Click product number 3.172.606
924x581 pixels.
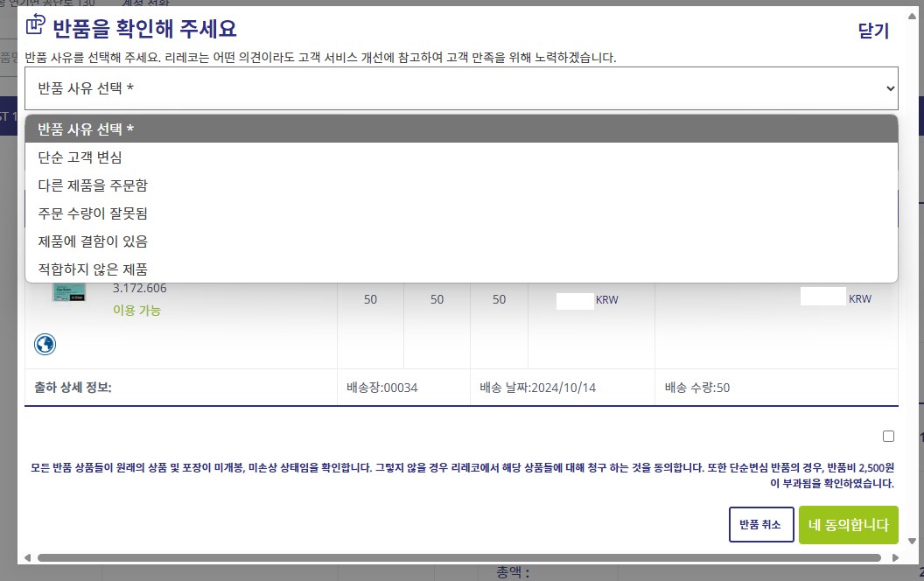click(x=140, y=288)
